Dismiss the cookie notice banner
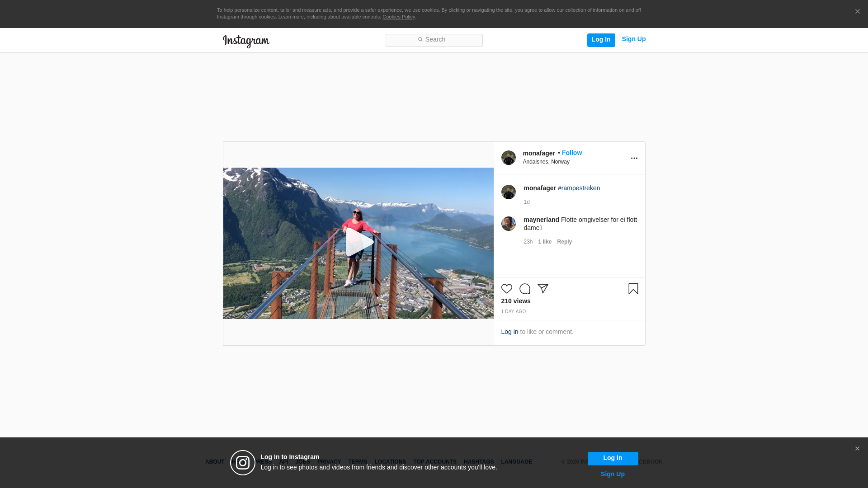Screen dimensions: 868x488 pos(857,11)
